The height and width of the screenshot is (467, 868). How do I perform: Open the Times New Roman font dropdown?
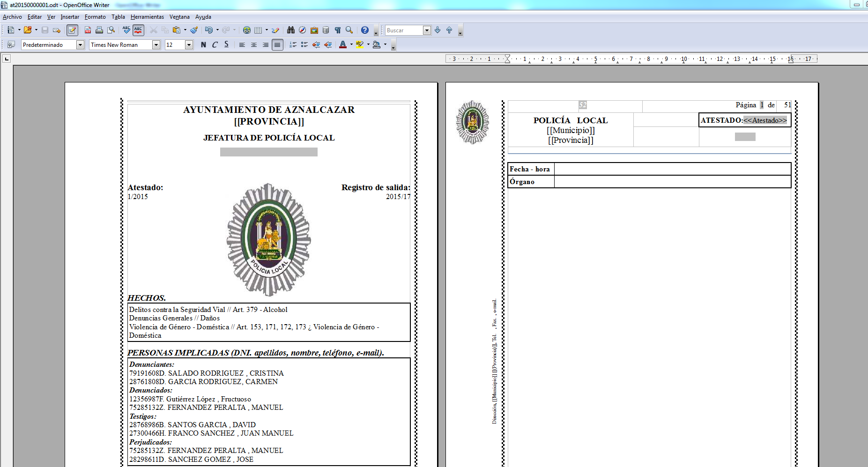pyautogui.click(x=156, y=45)
